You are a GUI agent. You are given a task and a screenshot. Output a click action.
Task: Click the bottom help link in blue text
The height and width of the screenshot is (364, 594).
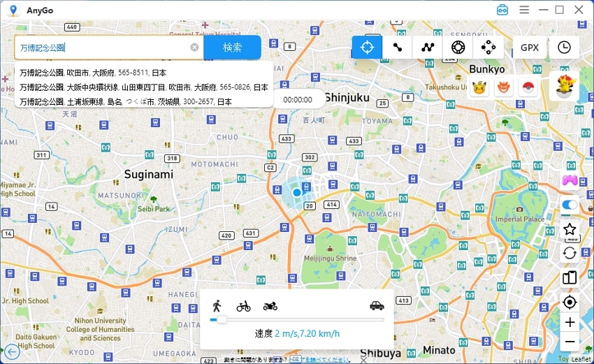pos(319,359)
